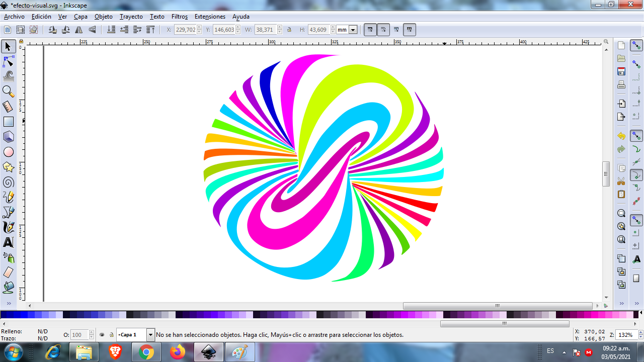Select the Pencil freehand tool
Viewport: 644px width, 362px height.
point(8,197)
